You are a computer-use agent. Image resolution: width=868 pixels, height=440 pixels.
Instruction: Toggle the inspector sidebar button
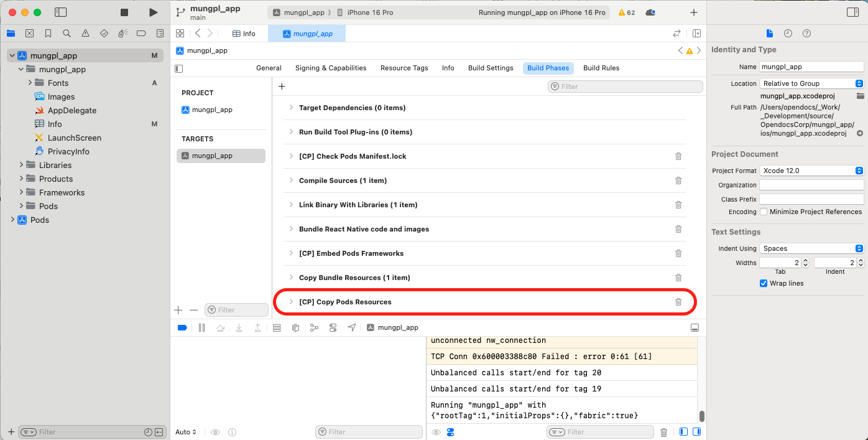[852, 12]
